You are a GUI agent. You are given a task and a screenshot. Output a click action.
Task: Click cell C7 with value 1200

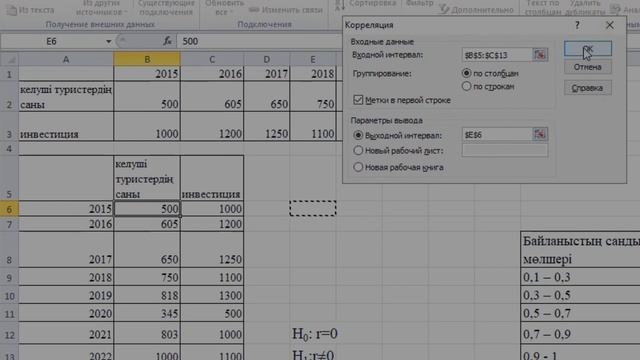pos(212,224)
